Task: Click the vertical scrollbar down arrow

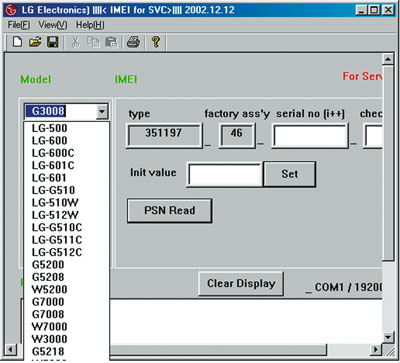Action: click(x=388, y=337)
